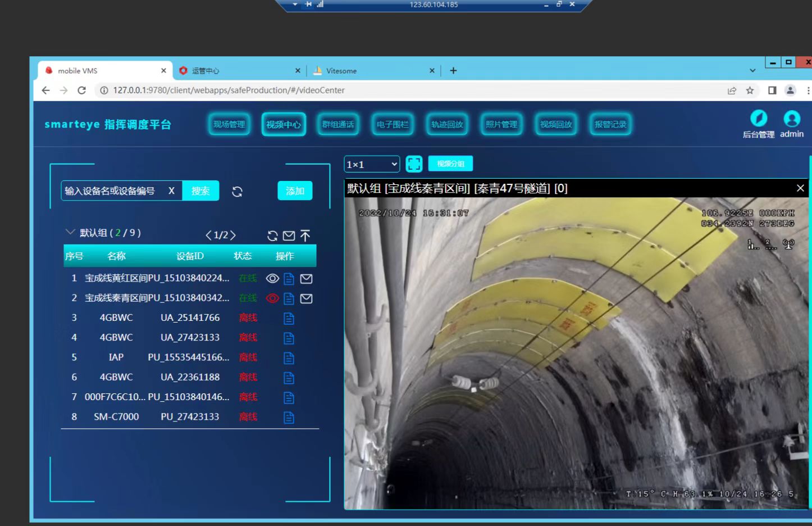Click the device name search input field
Viewport: 812px width, 526px height.
(x=114, y=191)
